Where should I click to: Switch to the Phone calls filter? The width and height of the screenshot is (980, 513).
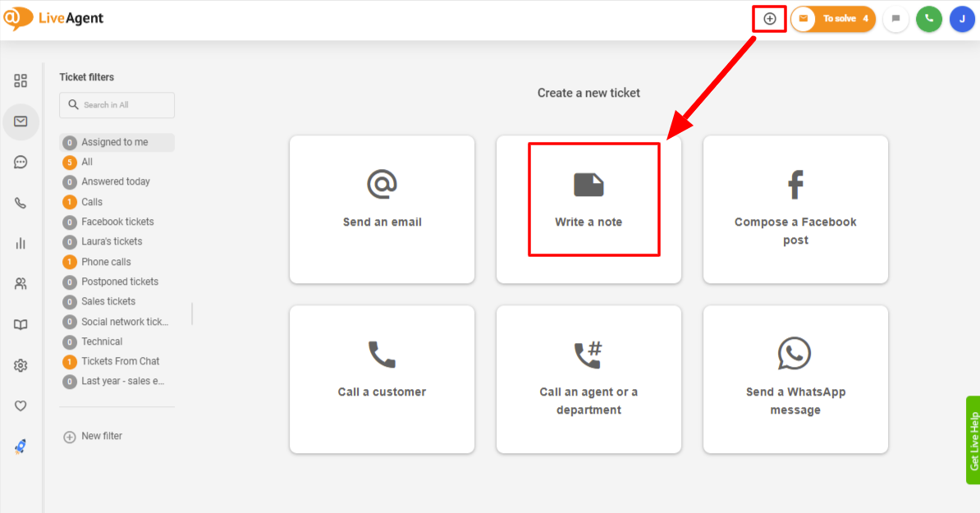pos(105,261)
